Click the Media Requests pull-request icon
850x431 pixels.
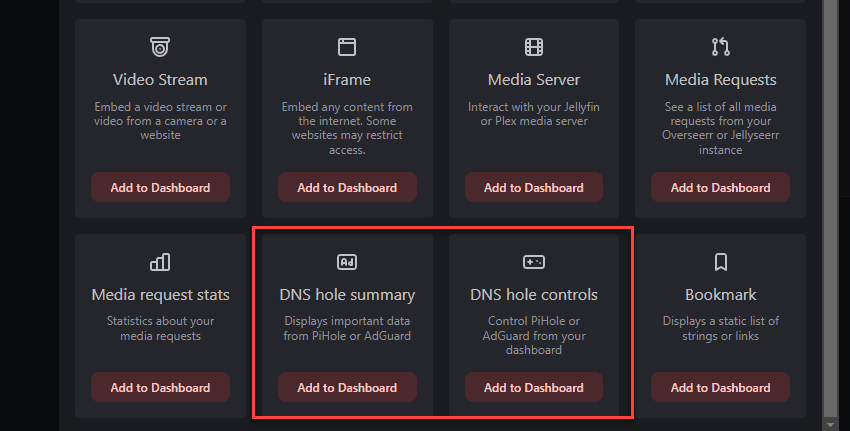(720, 46)
